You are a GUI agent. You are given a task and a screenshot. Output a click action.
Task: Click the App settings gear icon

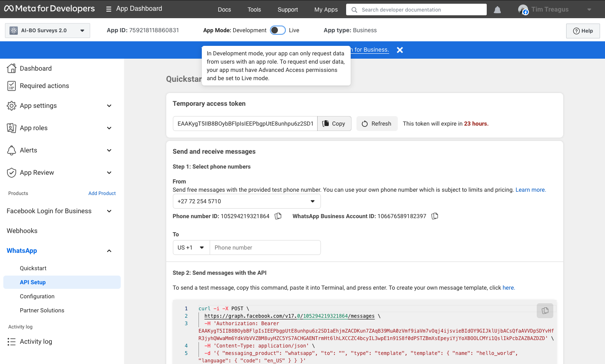pos(12,106)
